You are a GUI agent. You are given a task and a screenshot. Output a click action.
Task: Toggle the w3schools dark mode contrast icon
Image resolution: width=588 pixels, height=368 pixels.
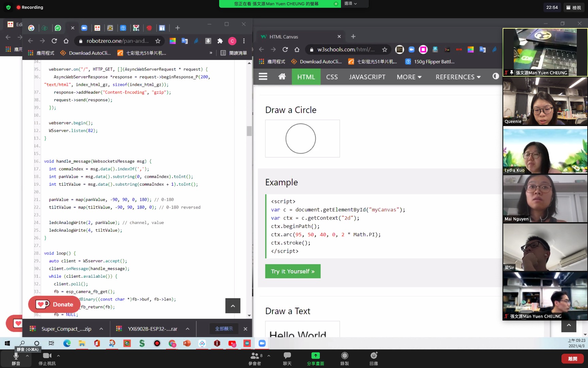coord(495,76)
